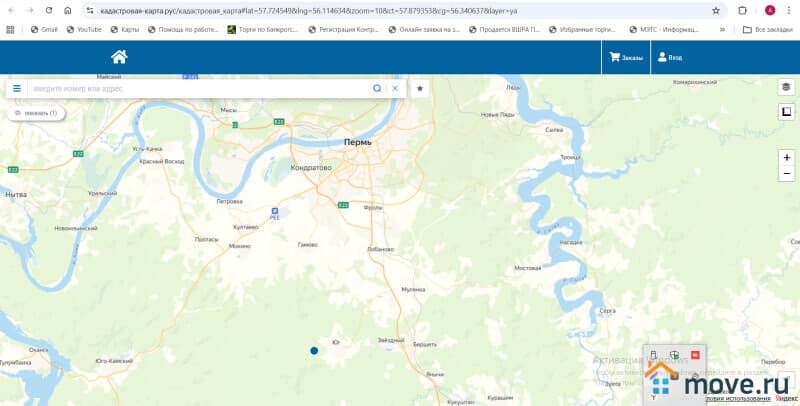This screenshot has width=800, height=406.
Task: Bookmark this page with star in address bar
Action: click(714, 9)
